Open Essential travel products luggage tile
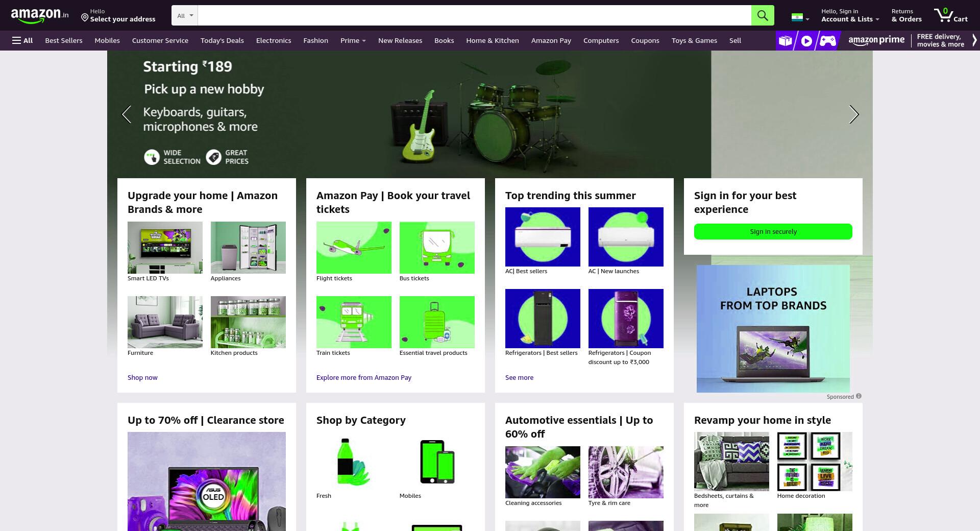This screenshot has height=531, width=980. point(437,322)
